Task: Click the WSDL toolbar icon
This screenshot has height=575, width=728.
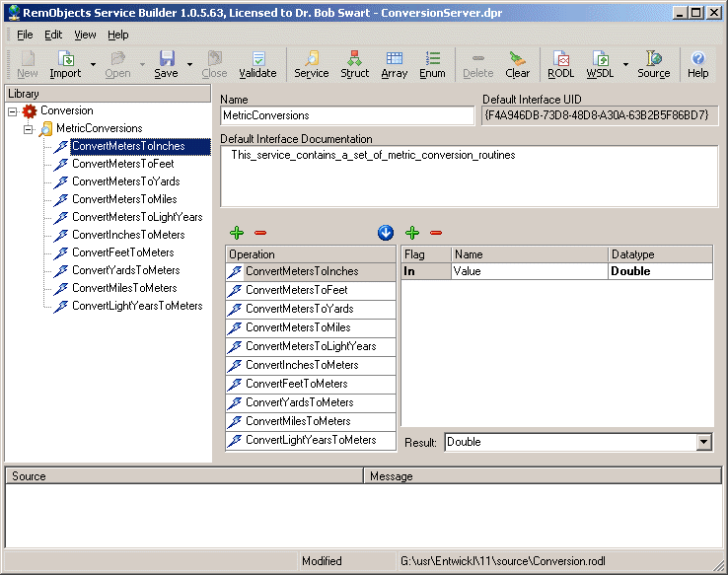Action: [600, 64]
